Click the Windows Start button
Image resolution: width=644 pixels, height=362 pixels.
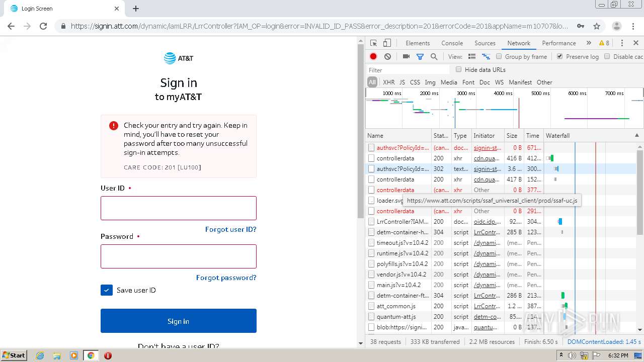[14, 355]
